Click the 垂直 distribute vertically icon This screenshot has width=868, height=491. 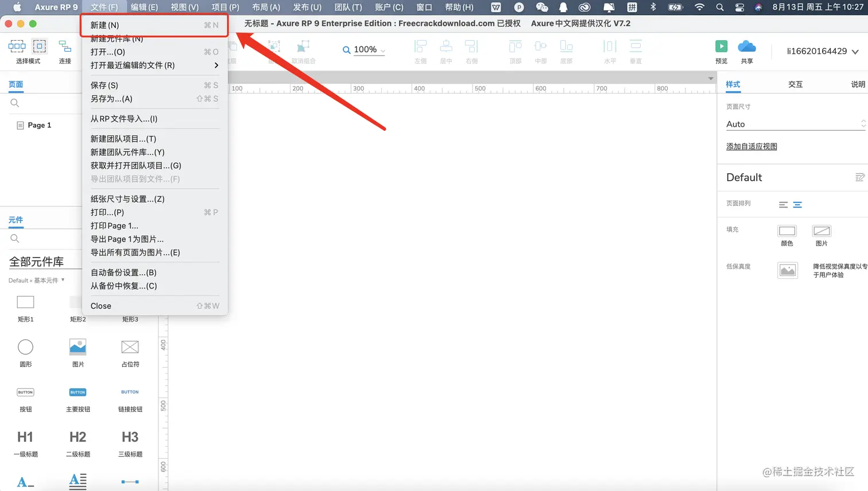(635, 46)
